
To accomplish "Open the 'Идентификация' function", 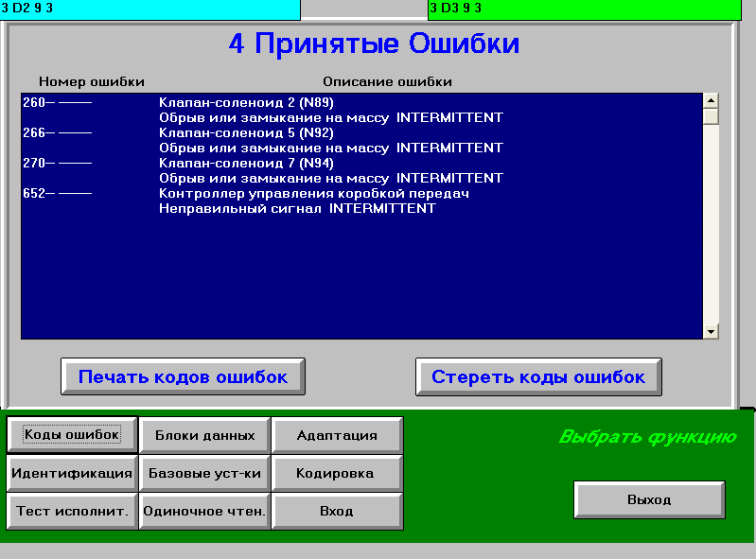I will [x=72, y=473].
